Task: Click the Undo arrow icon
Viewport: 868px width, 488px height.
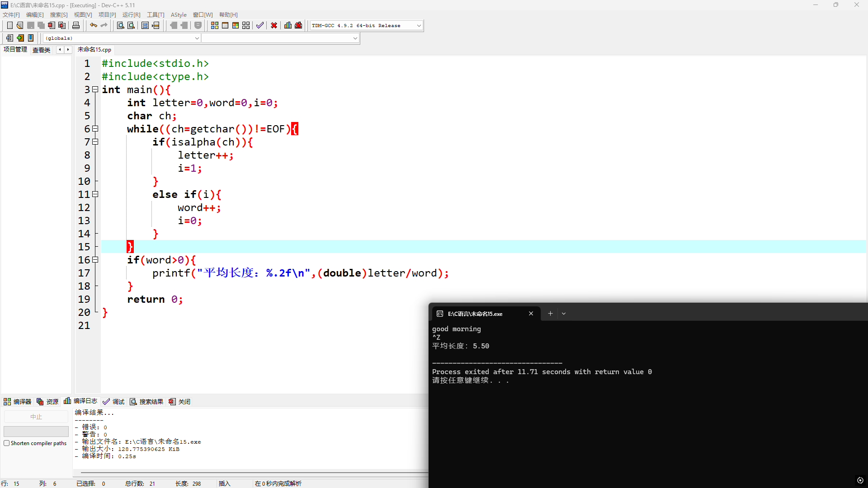Action: [93, 25]
